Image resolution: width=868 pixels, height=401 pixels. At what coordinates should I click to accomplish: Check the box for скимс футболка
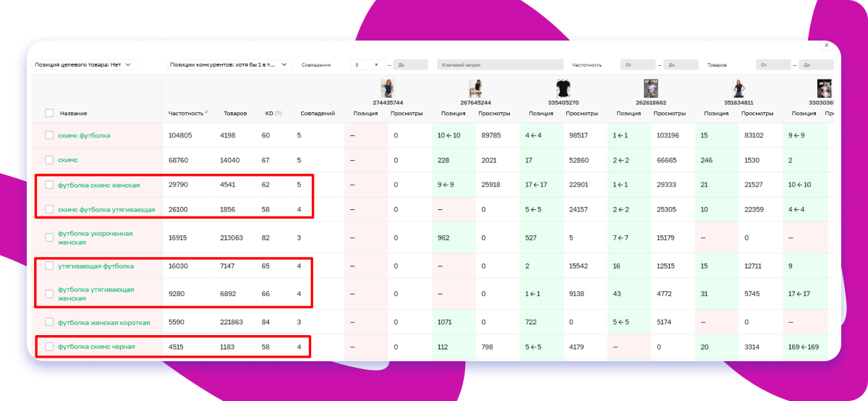49,135
